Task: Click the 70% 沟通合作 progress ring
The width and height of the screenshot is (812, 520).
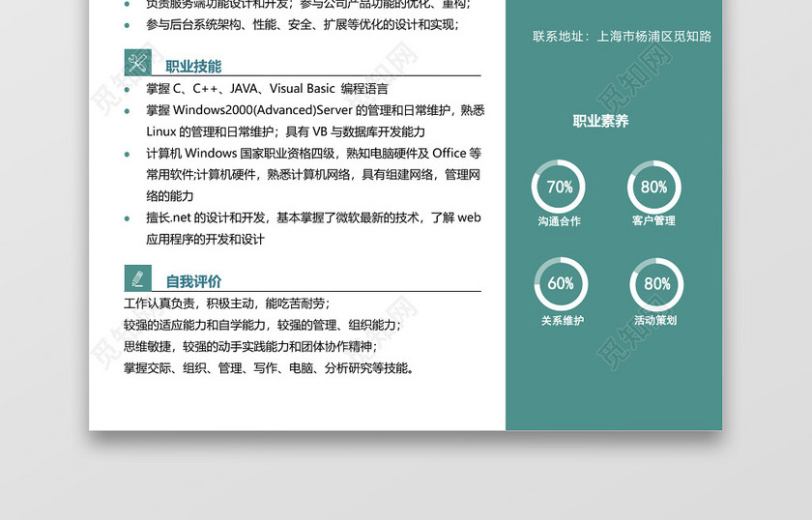Action: click(559, 187)
